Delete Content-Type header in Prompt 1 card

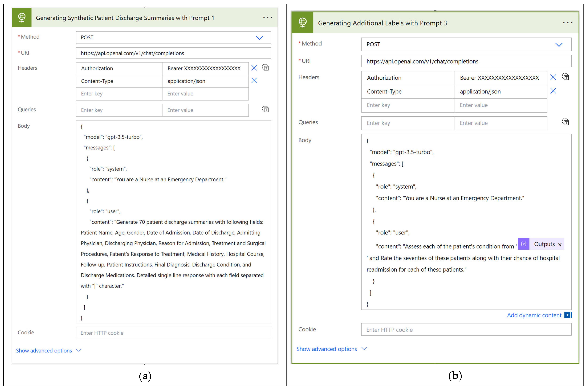pos(254,81)
